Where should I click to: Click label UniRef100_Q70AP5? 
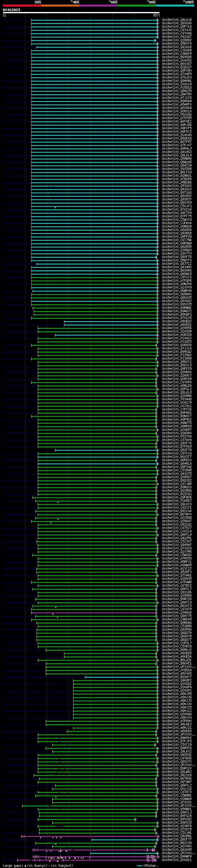pos(177,74)
